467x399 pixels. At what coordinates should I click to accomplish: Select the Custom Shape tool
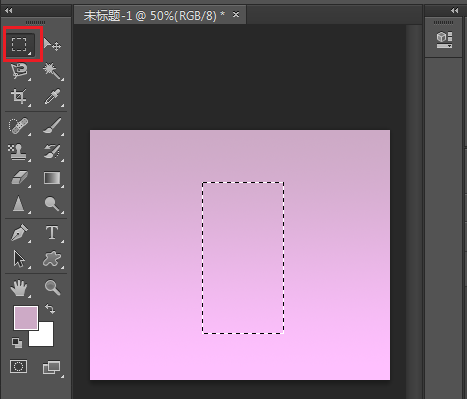pos(52,259)
